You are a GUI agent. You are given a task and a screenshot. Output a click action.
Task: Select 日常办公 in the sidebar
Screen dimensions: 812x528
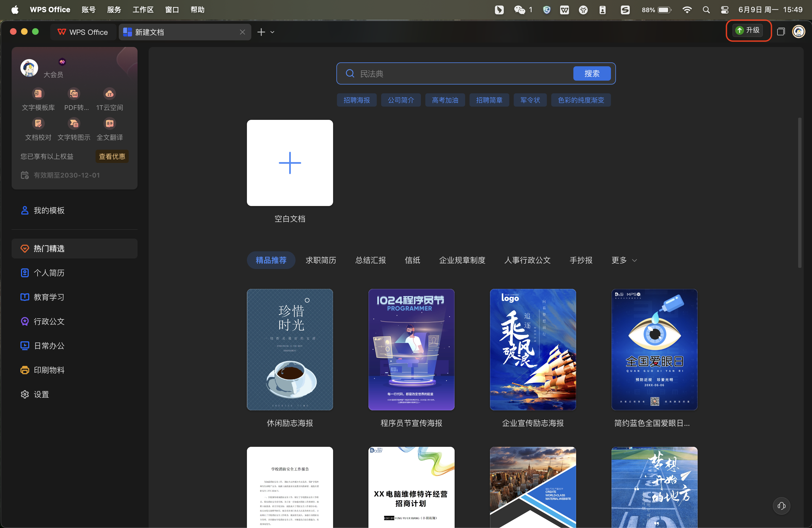74,345
